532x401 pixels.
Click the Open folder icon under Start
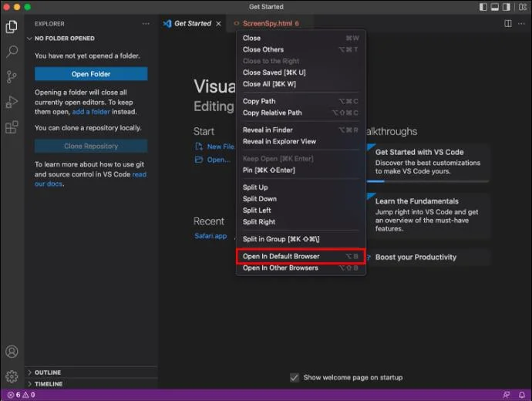coord(198,160)
